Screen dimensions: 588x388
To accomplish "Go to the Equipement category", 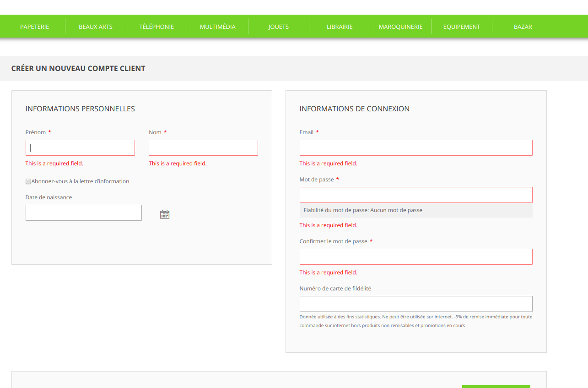I will (462, 27).
